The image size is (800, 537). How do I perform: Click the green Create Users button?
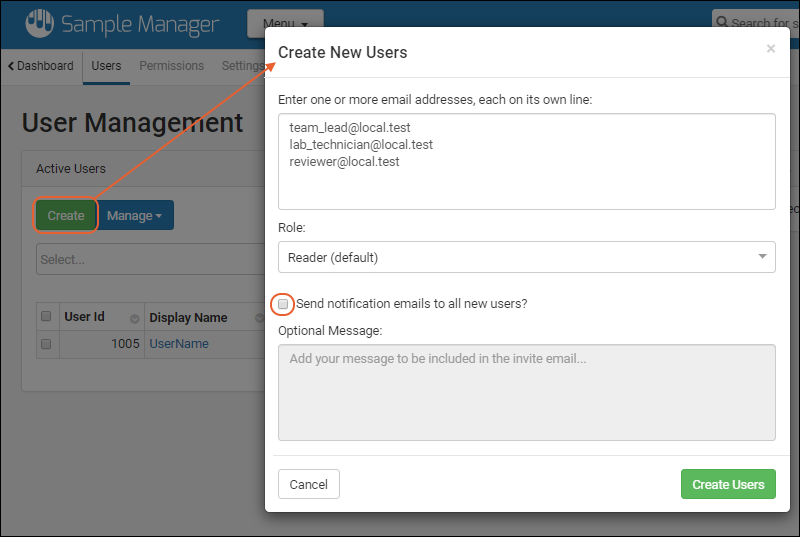[728, 484]
